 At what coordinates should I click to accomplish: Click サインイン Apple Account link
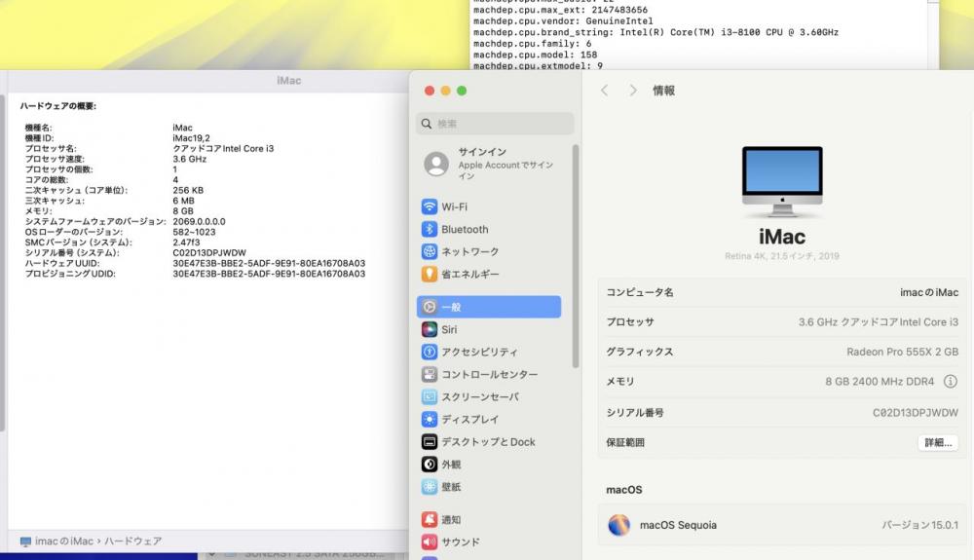click(482, 152)
